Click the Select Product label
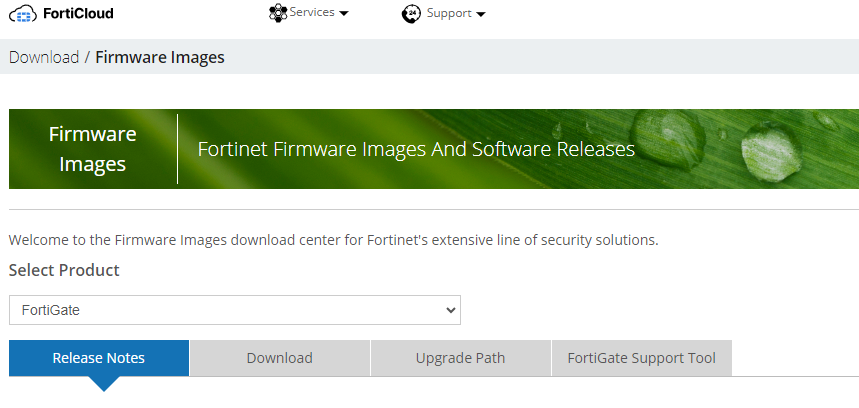 (64, 270)
